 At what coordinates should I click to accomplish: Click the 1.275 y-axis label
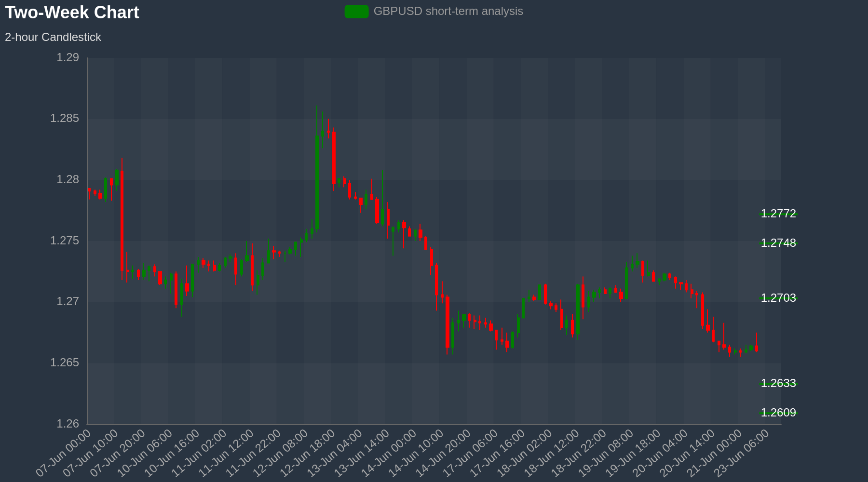click(65, 241)
